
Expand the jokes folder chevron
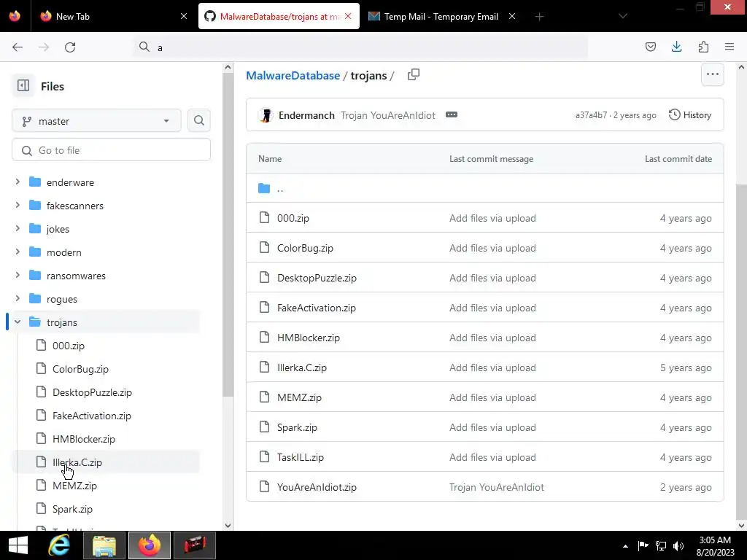(18, 228)
